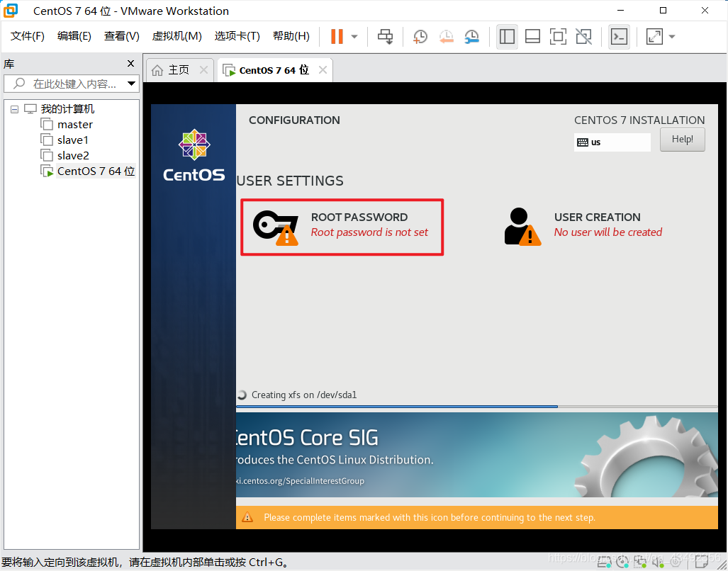Open the library search dropdown arrow

131,84
